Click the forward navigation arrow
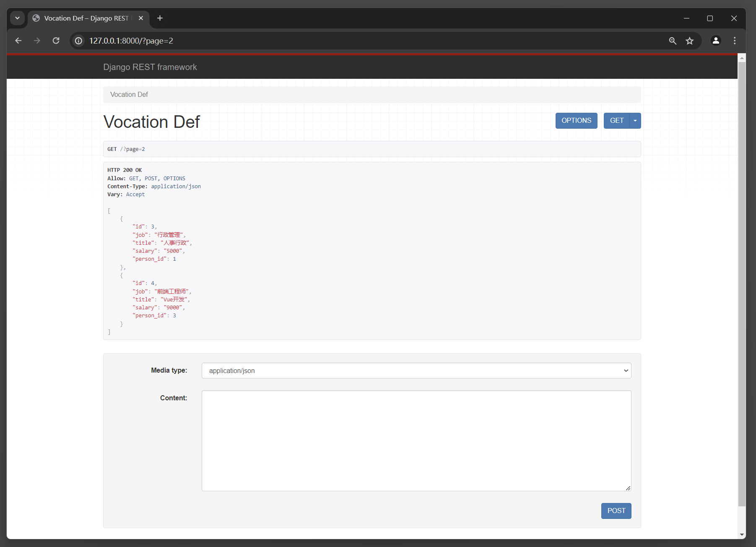The height and width of the screenshot is (547, 756). coord(37,41)
